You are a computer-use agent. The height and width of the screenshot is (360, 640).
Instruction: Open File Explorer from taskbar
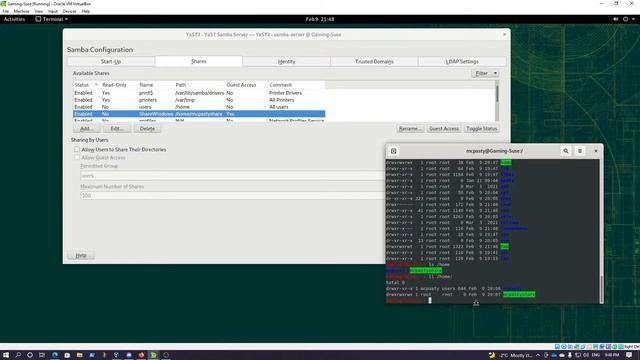coord(80,355)
